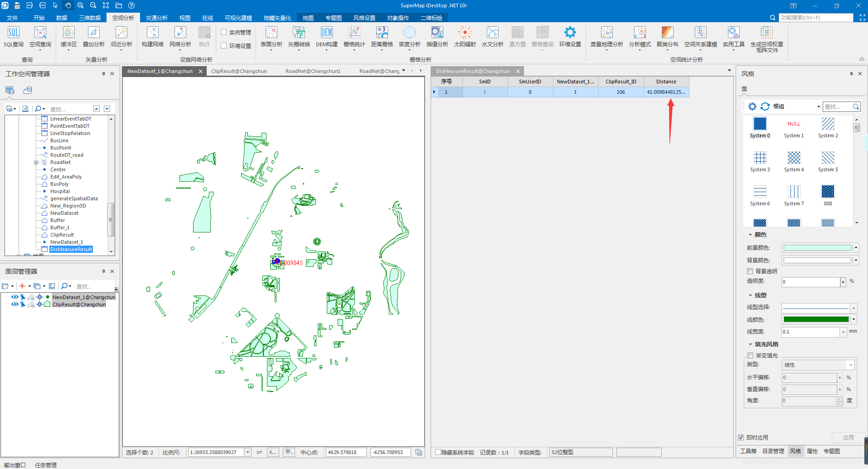This screenshot has height=469, width=868.
Task: Check the 隐藏系统字段 checkbox
Action: (x=438, y=452)
